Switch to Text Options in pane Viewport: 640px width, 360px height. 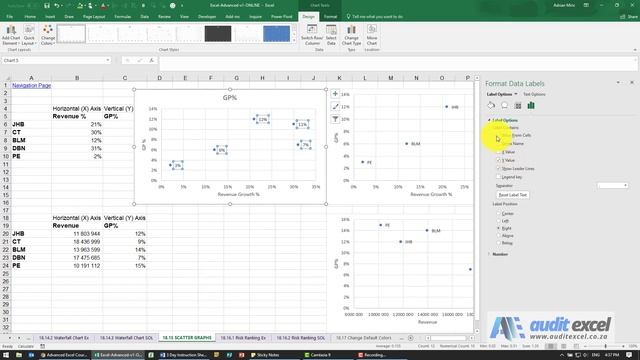point(534,94)
